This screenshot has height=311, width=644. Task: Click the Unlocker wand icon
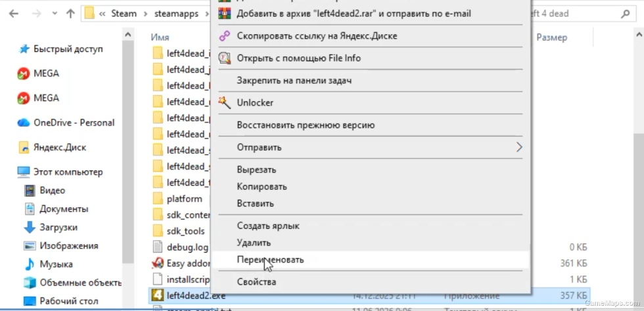pos(224,102)
